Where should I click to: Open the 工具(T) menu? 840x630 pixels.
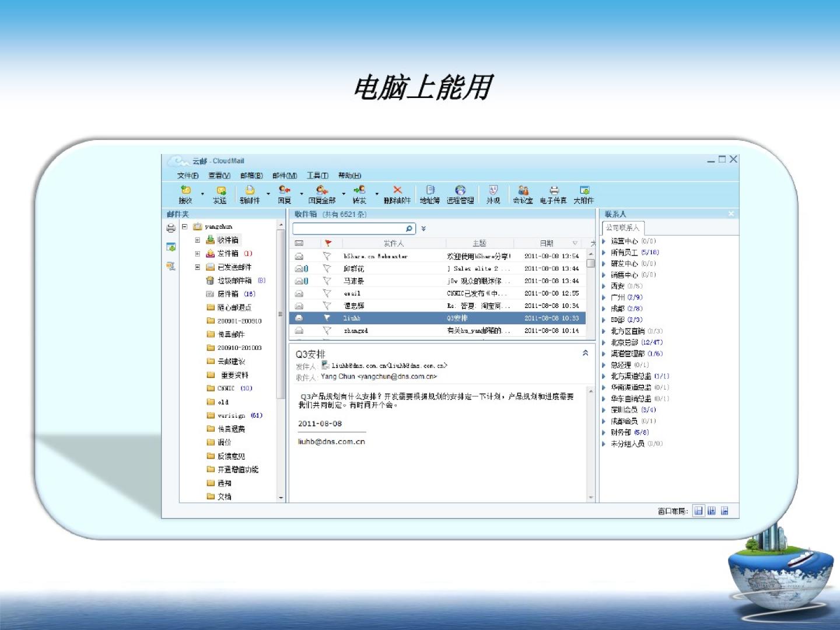[x=317, y=176]
